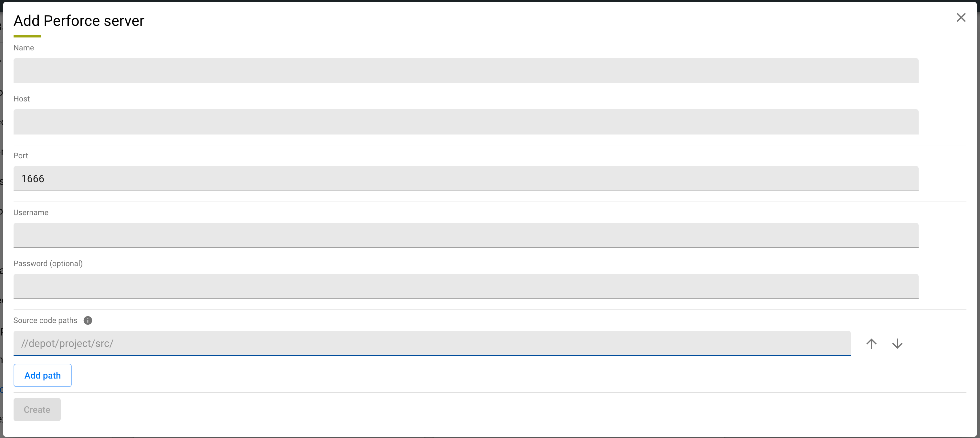This screenshot has width=980, height=438.
Task: Click the Port field label
Action: tap(21, 156)
